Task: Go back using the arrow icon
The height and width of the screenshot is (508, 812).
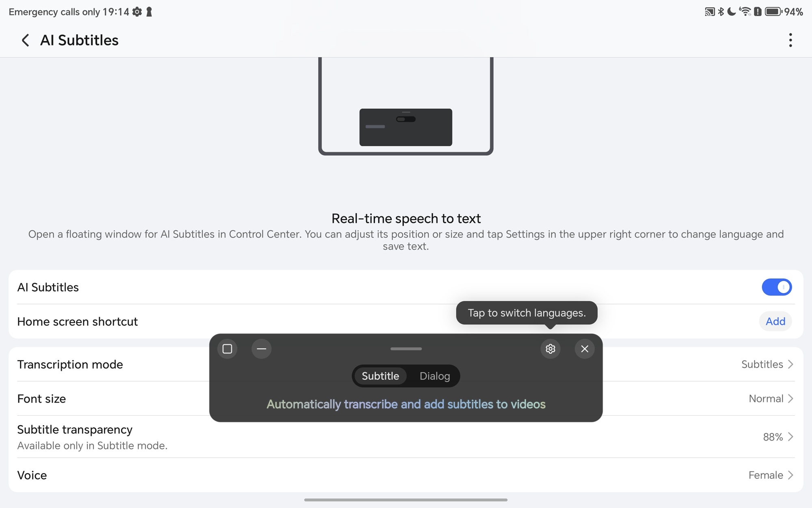Action: [x=25, y=40]
